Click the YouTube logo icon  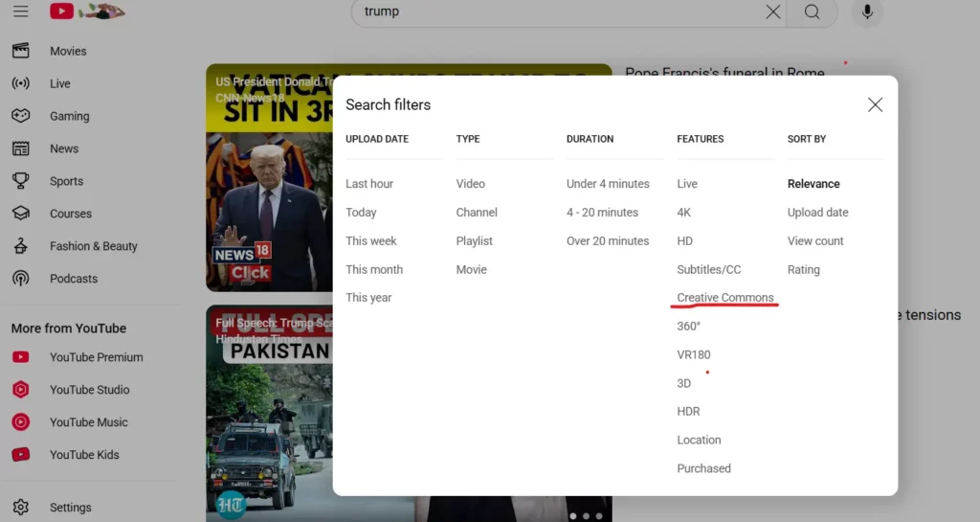pos(62,11)
